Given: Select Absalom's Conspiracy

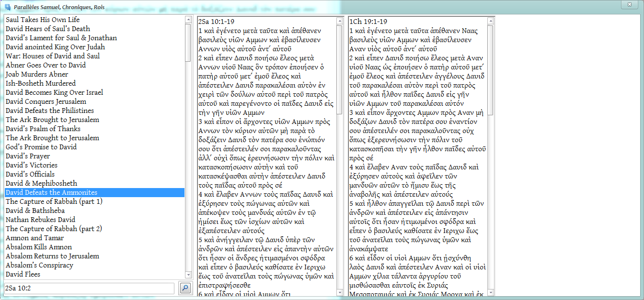Looking at the screenshot, I should pos(94,265).
